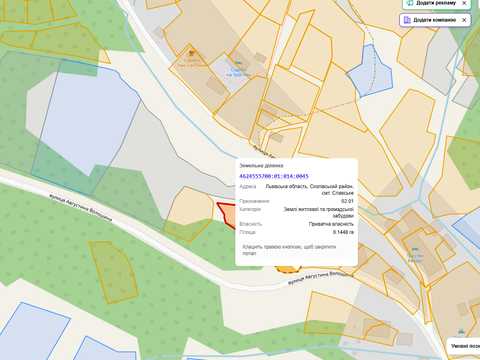Open the blue cadastral number link in popup
Image resolution: width=480 pixels, height=360 pixels.
tap(274, 176)
